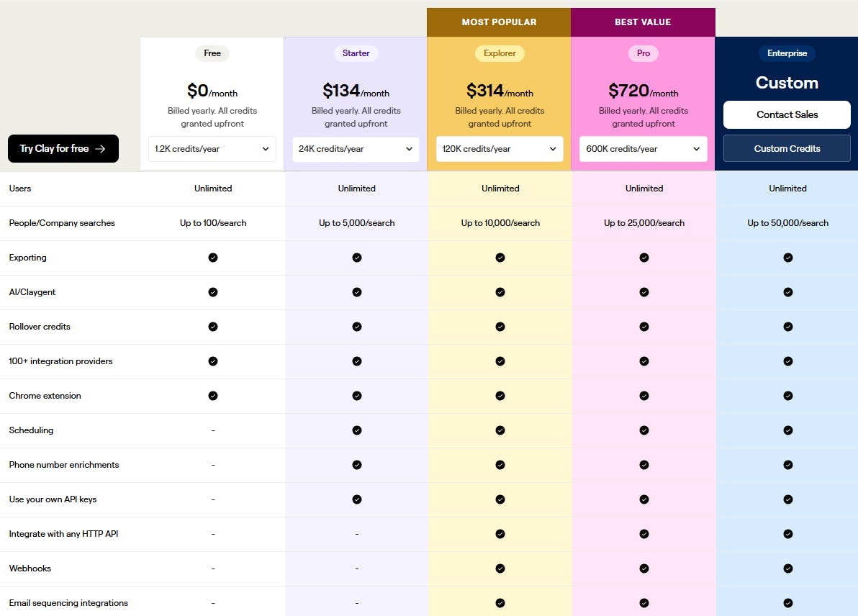
Task: Select the Explorer plan label
Action: [500, 53]
